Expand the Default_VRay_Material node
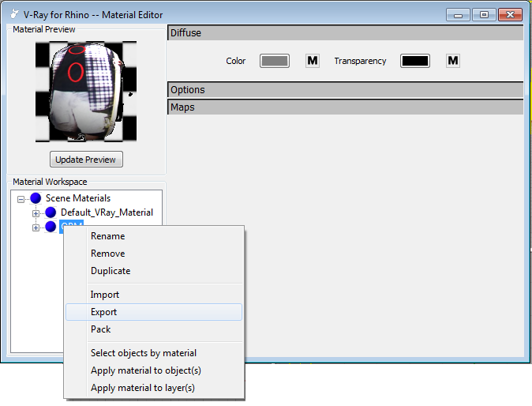This screenshot has height=406, width=532. click(36, 213)
